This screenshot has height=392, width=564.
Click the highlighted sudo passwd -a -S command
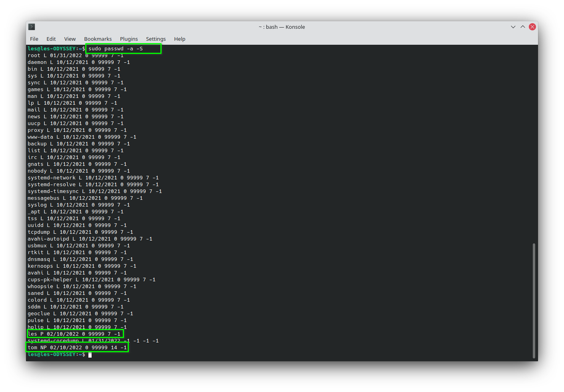123,48
